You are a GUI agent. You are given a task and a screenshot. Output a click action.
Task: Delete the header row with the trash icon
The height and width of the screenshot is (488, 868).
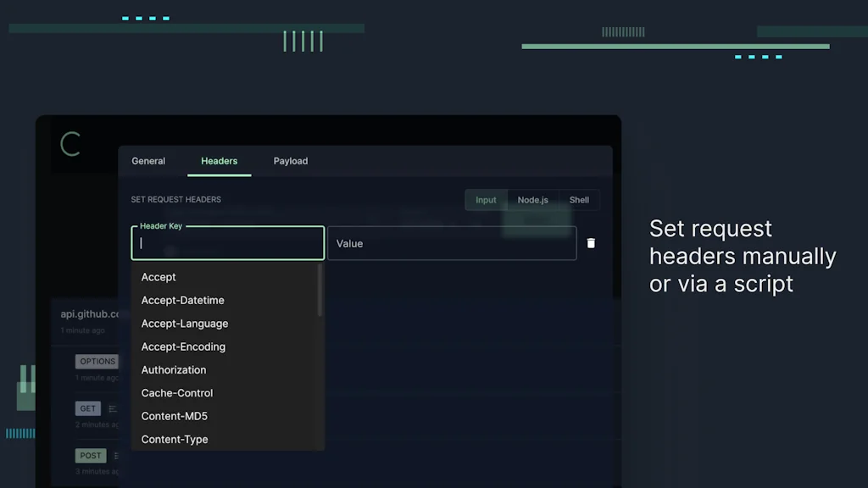tap(591, 243)
